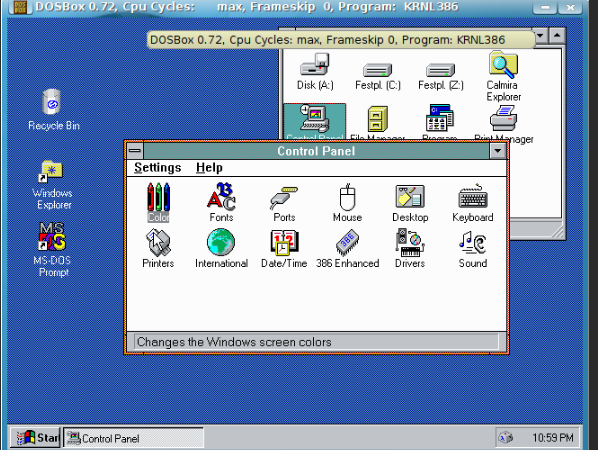Click the status bar text about screen colors
This screenshot has height=450, width=598.
point(234,342)
